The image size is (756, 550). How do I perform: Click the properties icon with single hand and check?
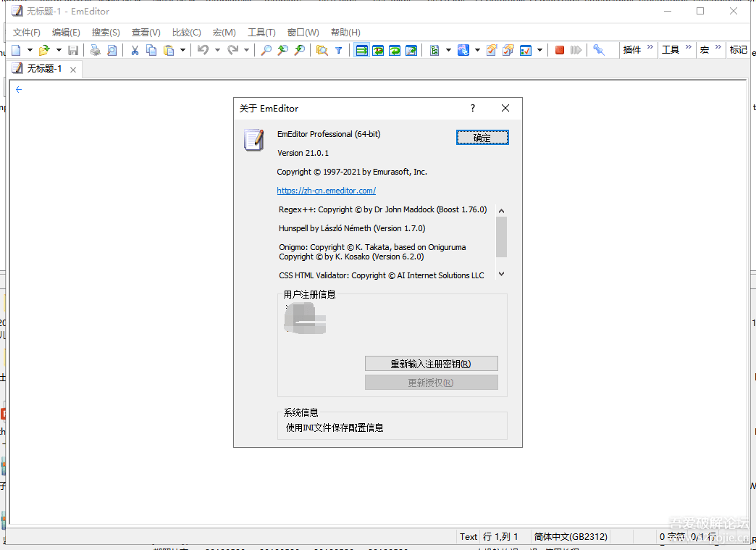pyautogui.click(x=491, y=50)
